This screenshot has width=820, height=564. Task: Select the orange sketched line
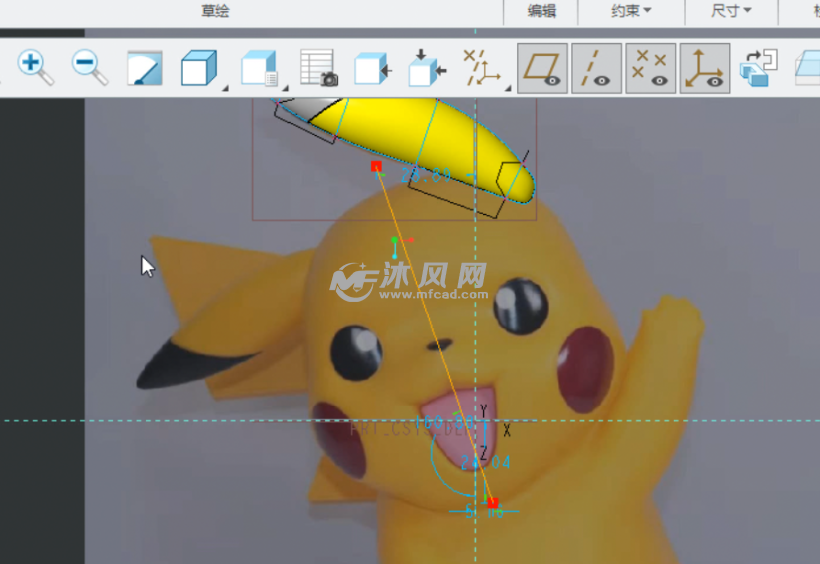click(x=434, y=334)
